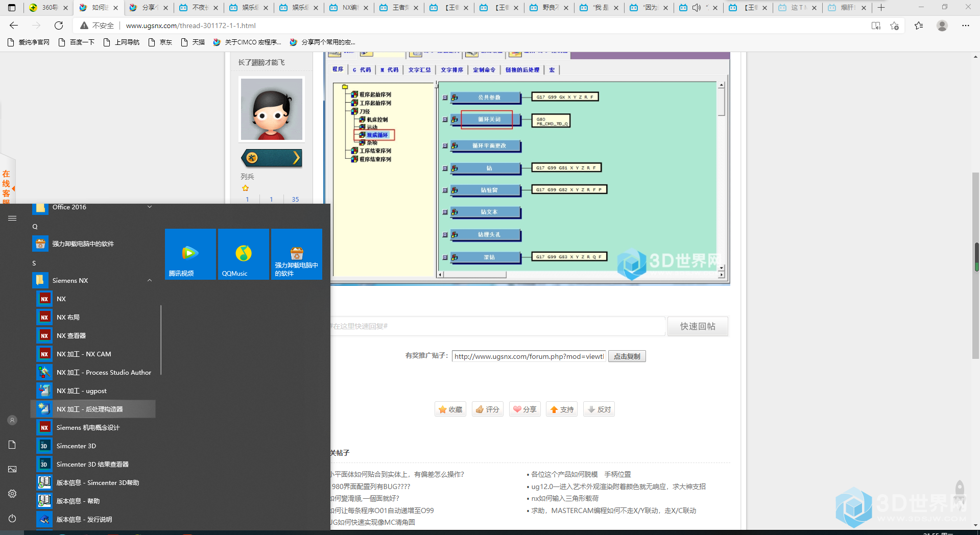Open new browser tab
980x535 pixels.
pos(881,8)
